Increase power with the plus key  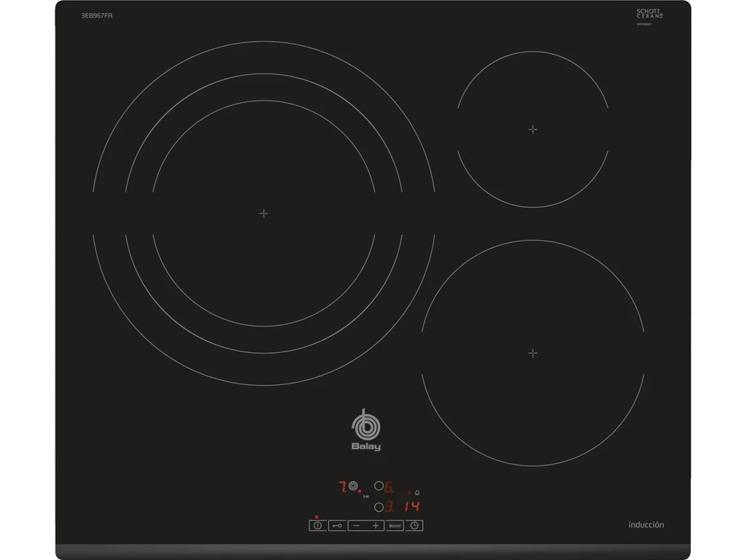376,525
